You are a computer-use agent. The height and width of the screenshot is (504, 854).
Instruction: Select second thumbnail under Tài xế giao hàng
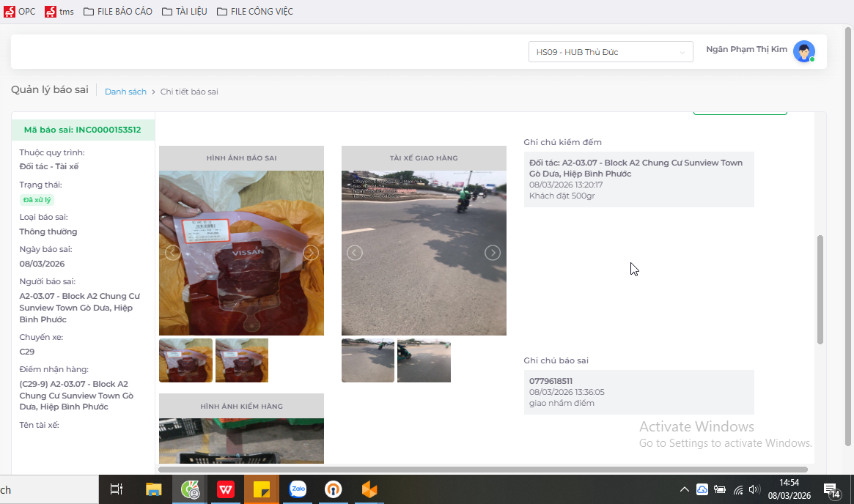click(x=424, y=360)
